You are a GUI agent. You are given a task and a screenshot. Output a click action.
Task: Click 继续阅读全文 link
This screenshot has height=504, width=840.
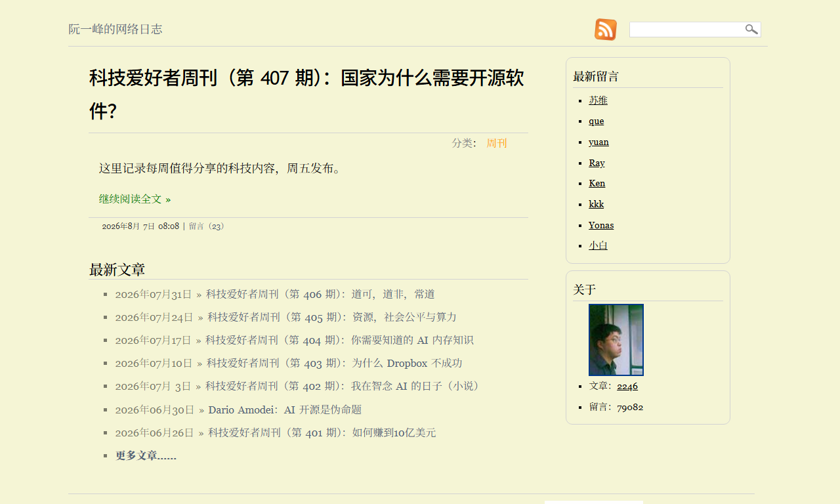pyautogui.click(x=135, y=199)
